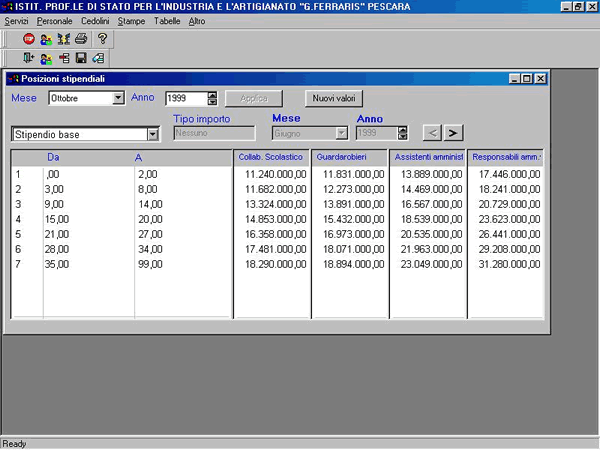Viewport: 600px width, 450px height.
Task: Click row number 5 in the table
Action: pyautogui.click(x=18, y=234)
